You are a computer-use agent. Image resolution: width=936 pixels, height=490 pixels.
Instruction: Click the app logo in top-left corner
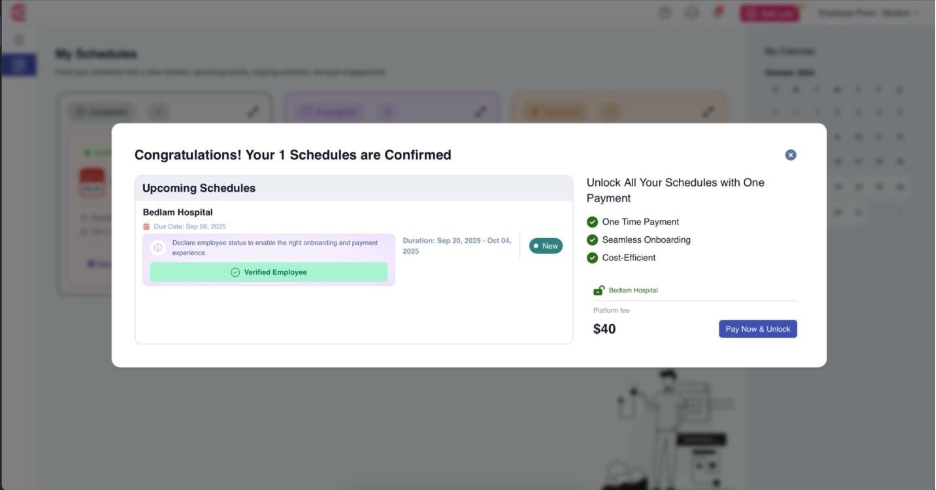point(18,13)
